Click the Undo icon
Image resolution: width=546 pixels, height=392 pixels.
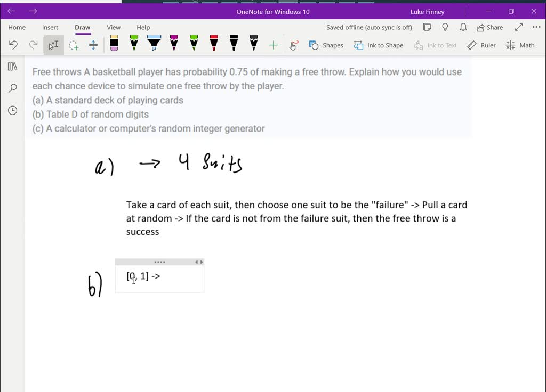[13, 45]
